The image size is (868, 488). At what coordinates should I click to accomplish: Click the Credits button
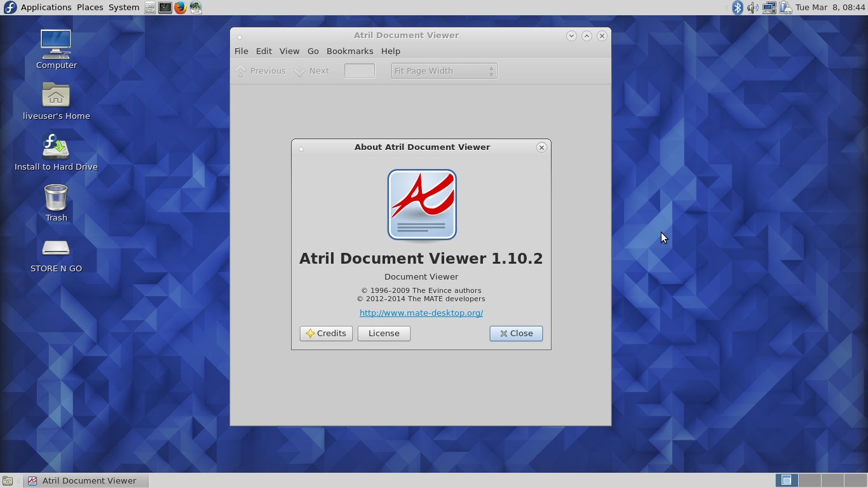click(326, 334)
